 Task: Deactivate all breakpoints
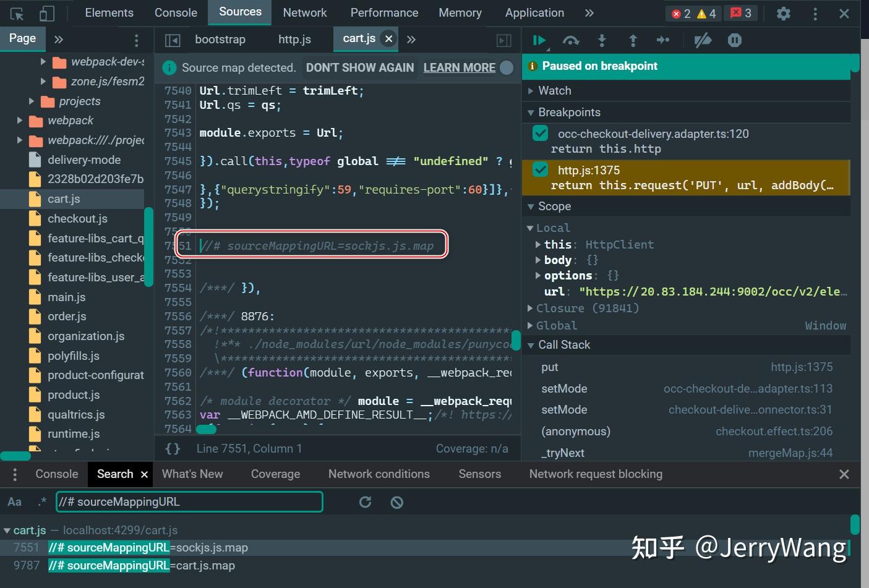(x=703, y=40)
